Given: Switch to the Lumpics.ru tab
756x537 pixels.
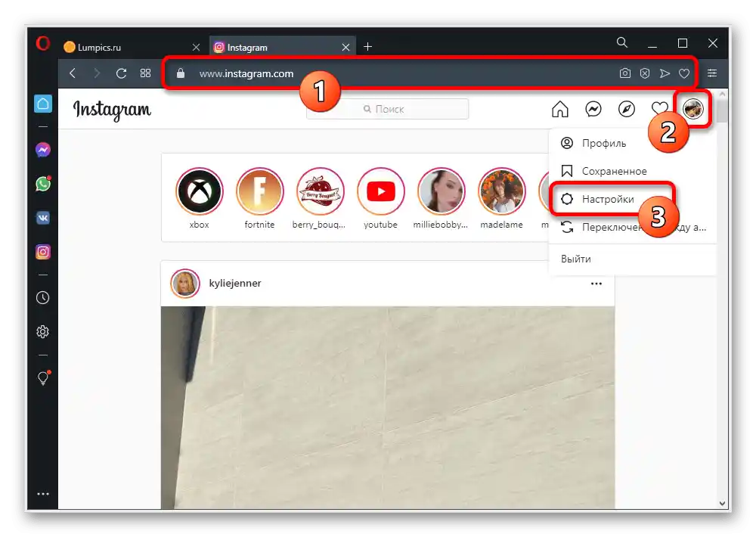Looking at the screenshot, I should tap(130, 48).
